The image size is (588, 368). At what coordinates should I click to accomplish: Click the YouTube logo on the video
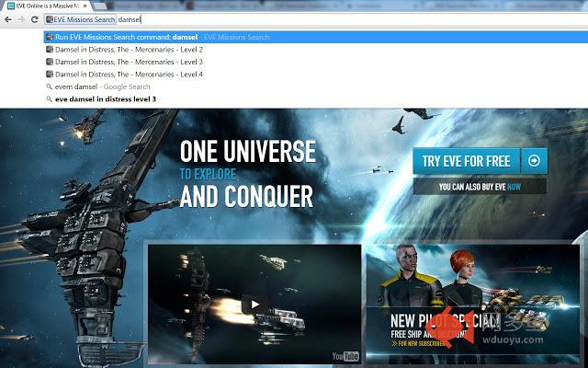point(345,356)
